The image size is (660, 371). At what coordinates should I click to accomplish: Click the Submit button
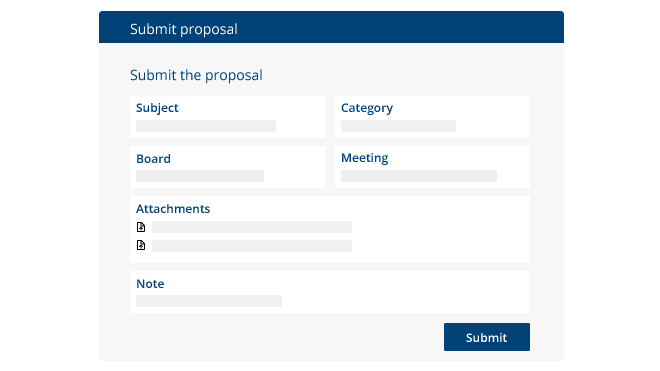(x=487, y=337)
